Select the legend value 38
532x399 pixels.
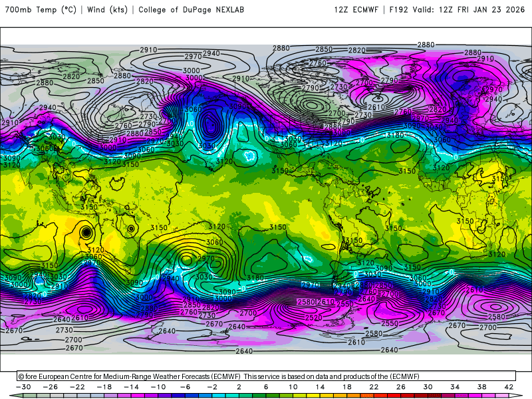tap(481, 387)
